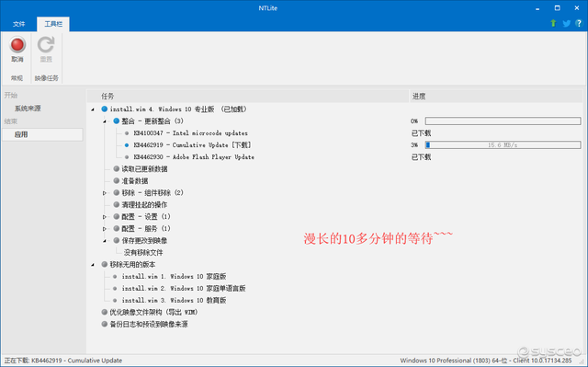Open the blue help question-mark icon
This screenshot has height=367, width=588.
coord(579,23)
